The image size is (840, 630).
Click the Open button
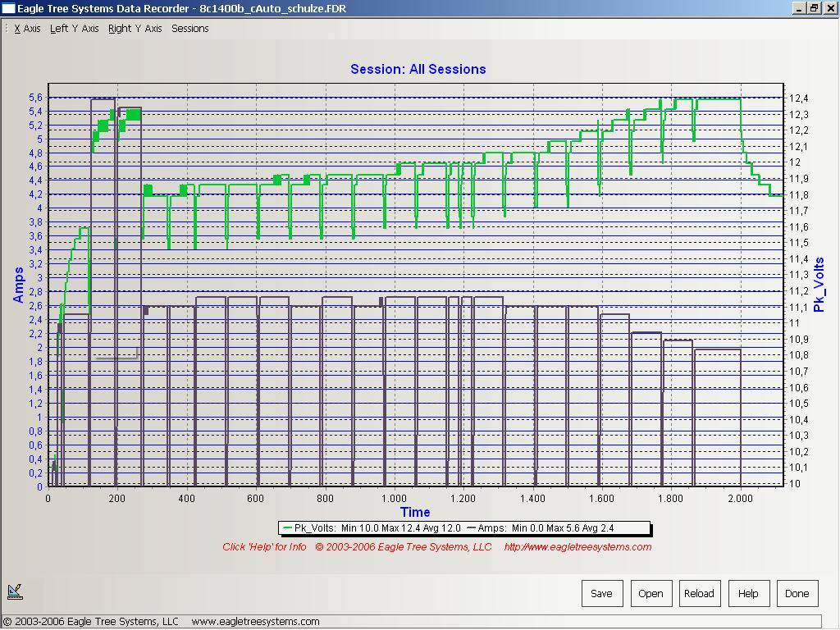point(651,593)
